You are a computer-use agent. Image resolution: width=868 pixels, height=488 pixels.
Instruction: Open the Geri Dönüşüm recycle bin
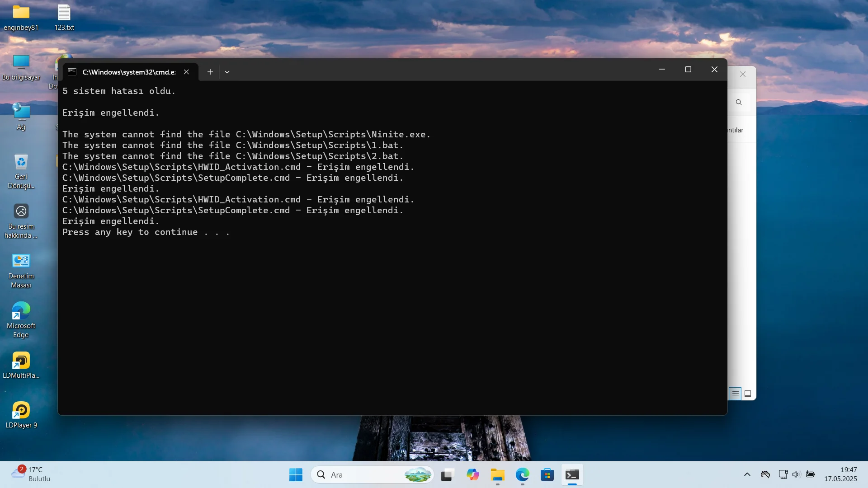21,171
